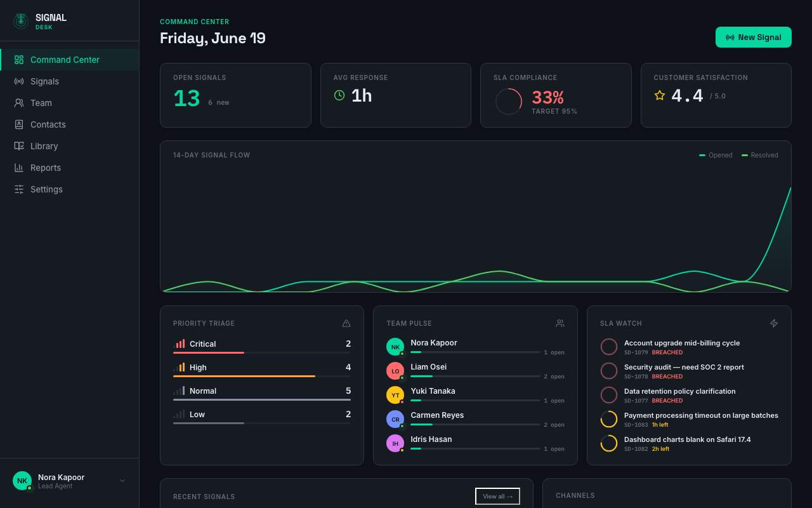Click the clock icon in Avg Response card

tap(339, 95)
